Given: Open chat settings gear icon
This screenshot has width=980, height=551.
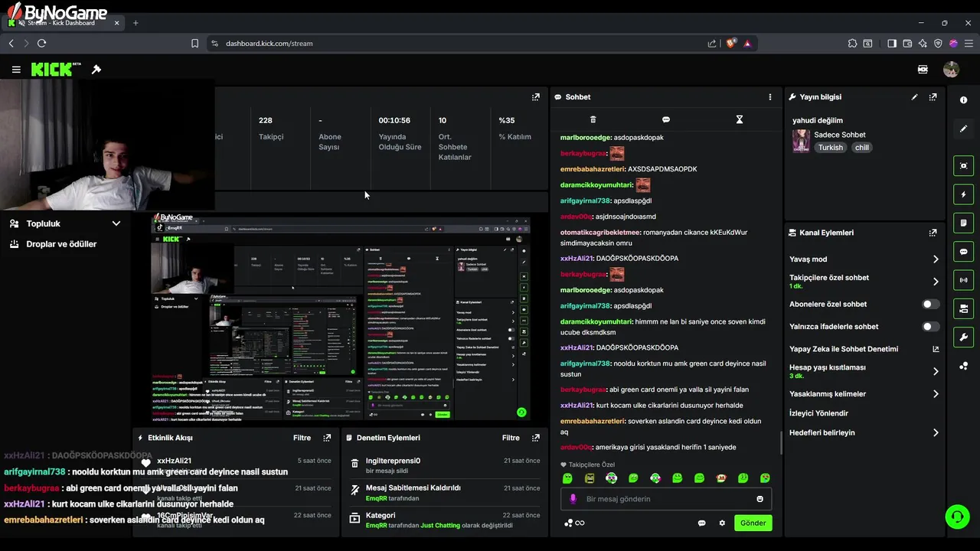Looking at the screenshot, I should (x=722, y=523).
